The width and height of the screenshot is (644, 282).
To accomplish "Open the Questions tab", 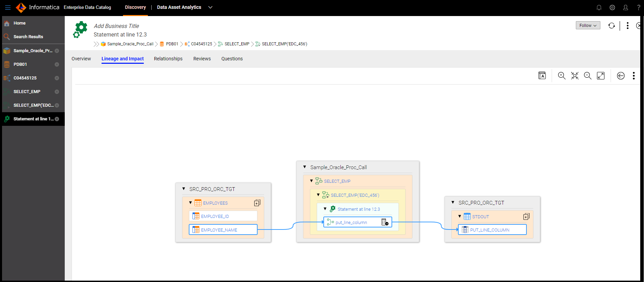I will pyautogui.click(x=232, y=59).
